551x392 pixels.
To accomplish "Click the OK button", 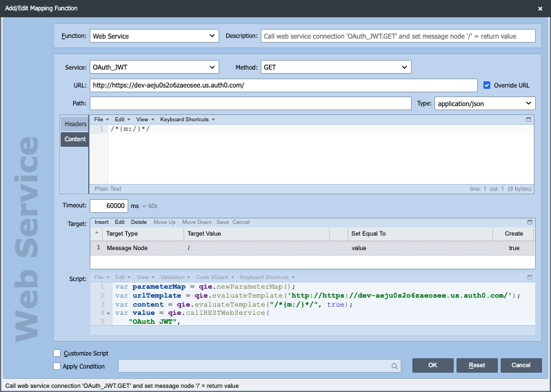I will (x=433, y=365).
